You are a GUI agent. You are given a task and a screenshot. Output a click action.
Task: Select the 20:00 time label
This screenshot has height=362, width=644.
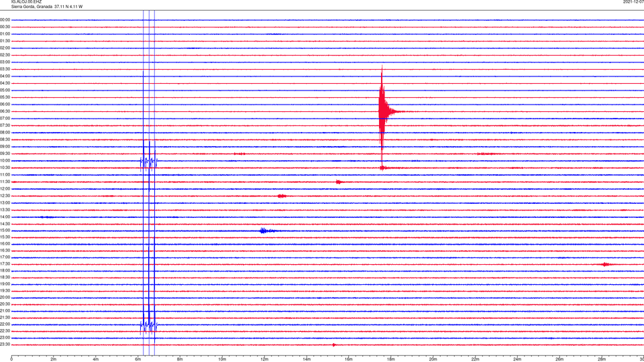[5, 298]
